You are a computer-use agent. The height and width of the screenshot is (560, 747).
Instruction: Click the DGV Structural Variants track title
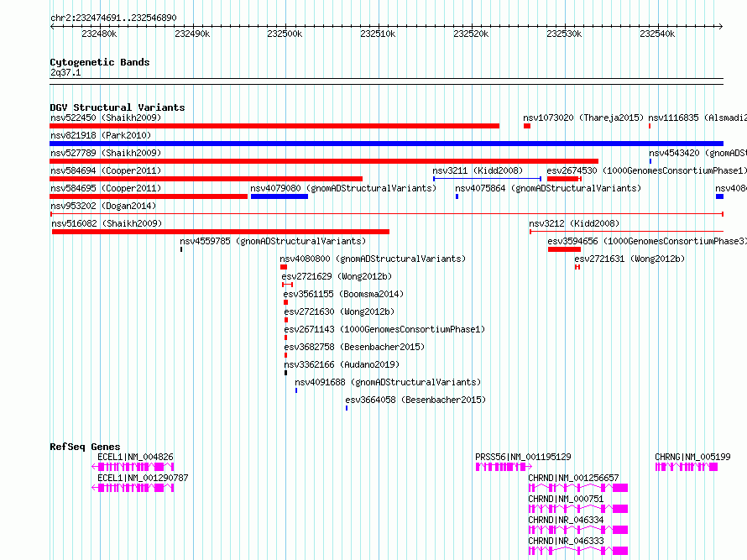click(118, 107)
